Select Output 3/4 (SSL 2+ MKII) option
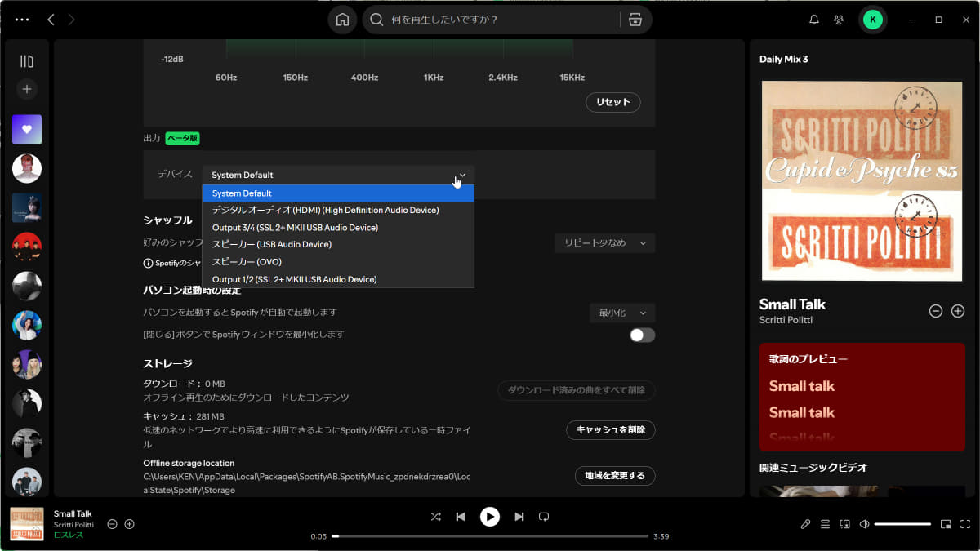The image size is (980, 551). [x=338, y=228]
